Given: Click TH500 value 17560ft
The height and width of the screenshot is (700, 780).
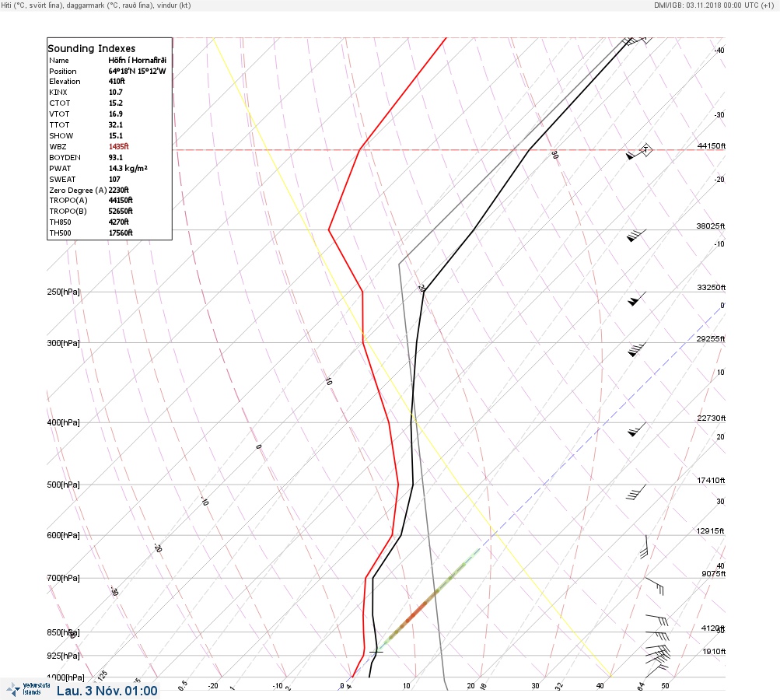Looking at the screenshot, I should click(121, 233).
